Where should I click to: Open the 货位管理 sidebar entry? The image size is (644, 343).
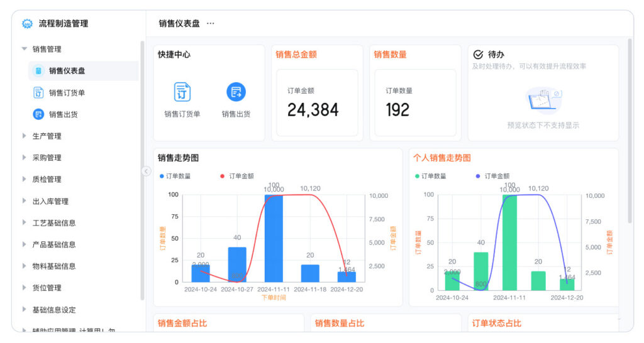coord(47,288)
